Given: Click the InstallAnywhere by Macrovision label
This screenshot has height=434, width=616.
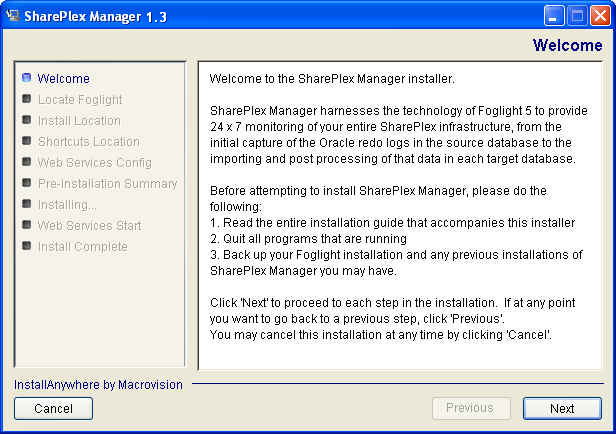Looking at the screenshot, I should click(x=98, y=385).
